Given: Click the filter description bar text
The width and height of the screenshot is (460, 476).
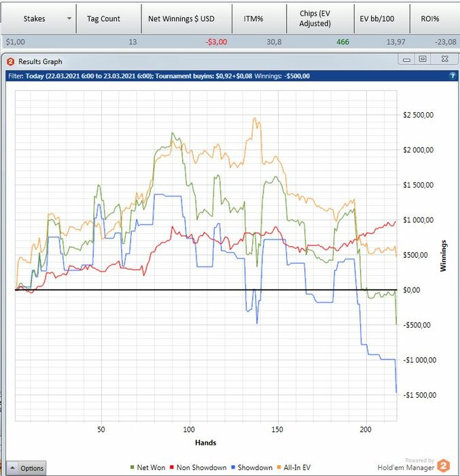Looking at the screenshot, I should tap(159, 76).
